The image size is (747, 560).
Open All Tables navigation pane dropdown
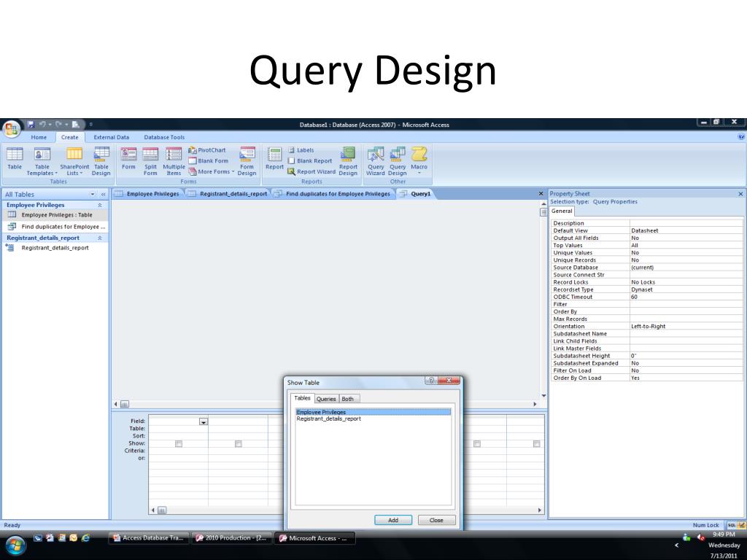[x=93, y=194]
